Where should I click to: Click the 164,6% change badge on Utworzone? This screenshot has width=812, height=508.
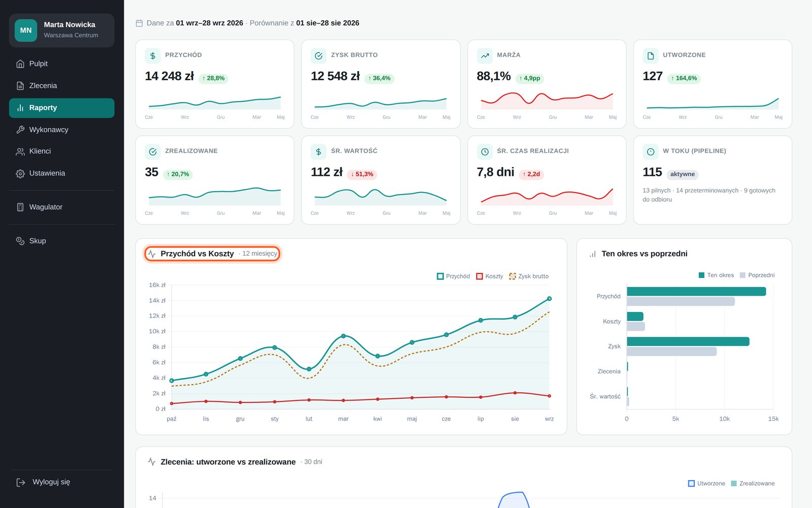point(684,78)
